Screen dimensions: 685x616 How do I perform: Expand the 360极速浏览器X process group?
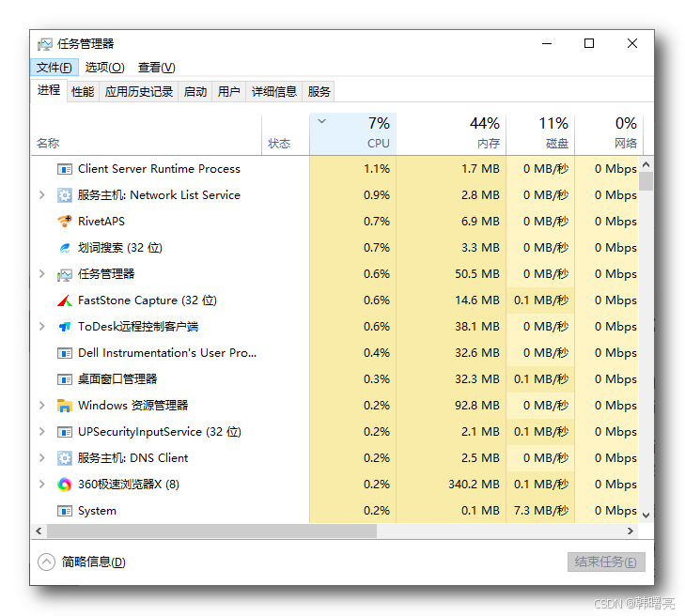(42, 485)
